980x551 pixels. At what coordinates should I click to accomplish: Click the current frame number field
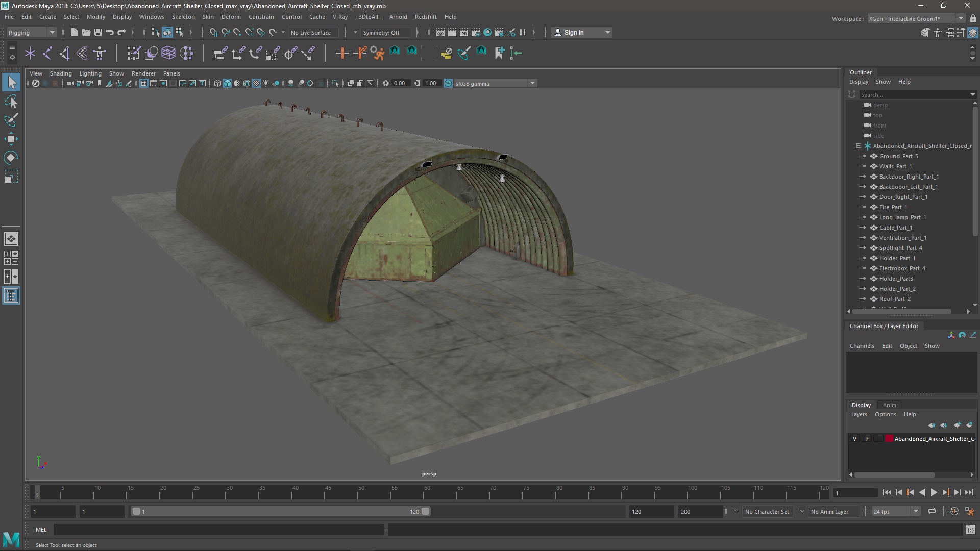(855, 493)
